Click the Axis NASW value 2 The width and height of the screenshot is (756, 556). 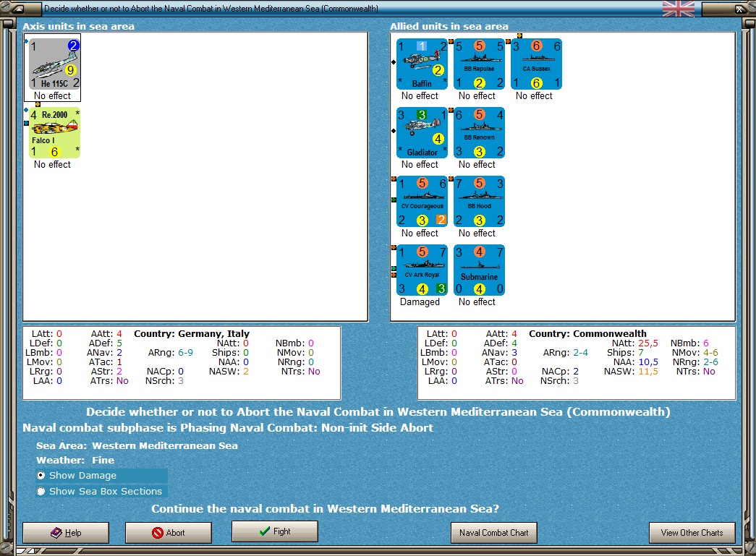click(x=246, y=372)
